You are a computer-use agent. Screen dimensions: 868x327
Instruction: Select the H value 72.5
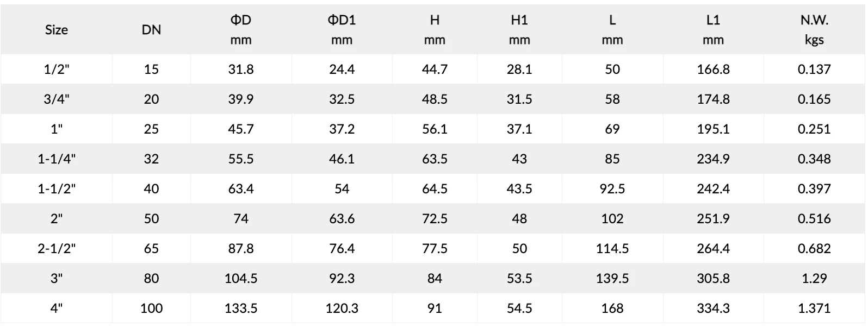point(435,219)
